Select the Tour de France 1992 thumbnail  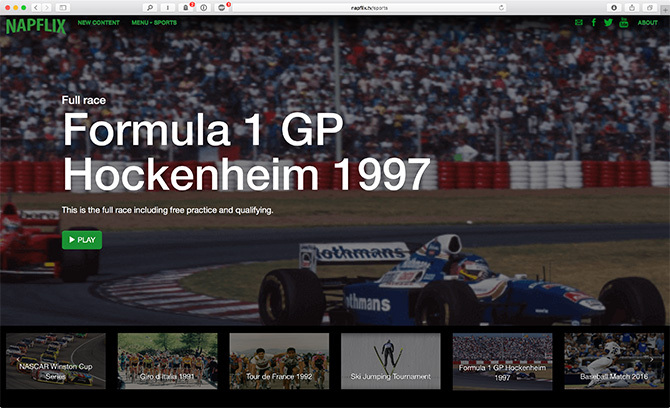[x=279, y=361]
